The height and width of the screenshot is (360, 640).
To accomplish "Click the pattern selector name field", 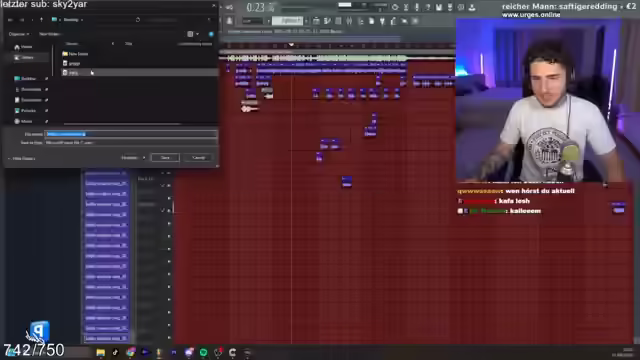I will [x=288, y=21].
